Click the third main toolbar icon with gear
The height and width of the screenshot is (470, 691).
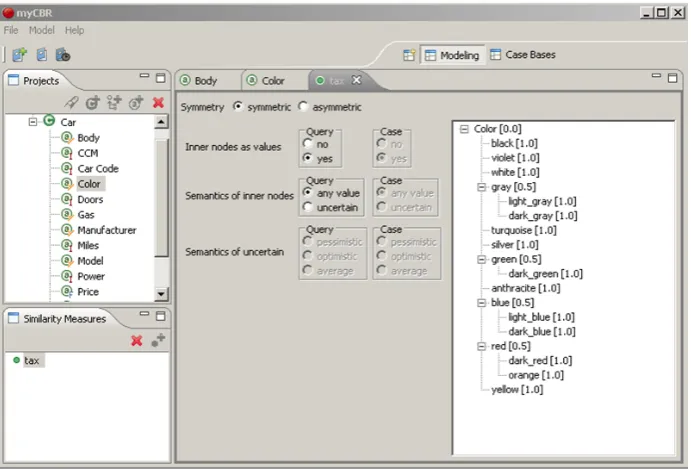coord(63,55)
